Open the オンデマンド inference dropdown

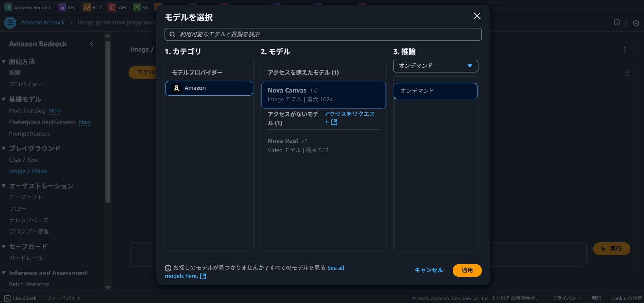(x=435, y=66)
